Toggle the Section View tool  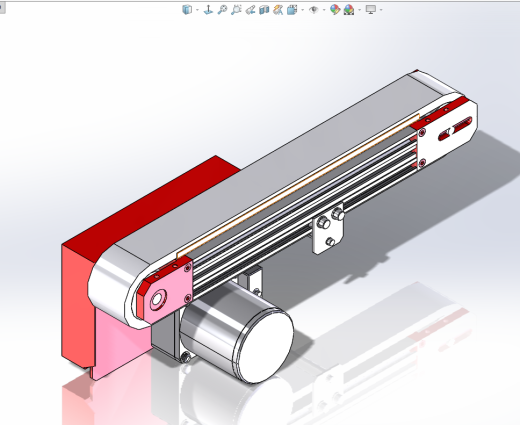(264, 9)
